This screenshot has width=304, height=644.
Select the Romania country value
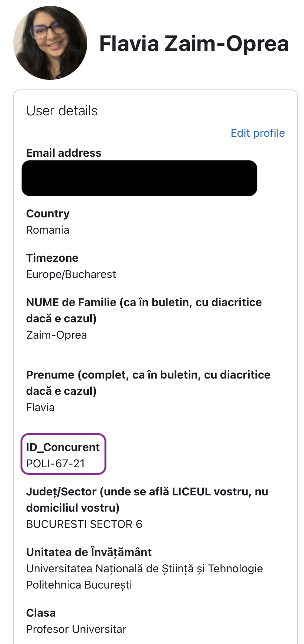point(48,230)
